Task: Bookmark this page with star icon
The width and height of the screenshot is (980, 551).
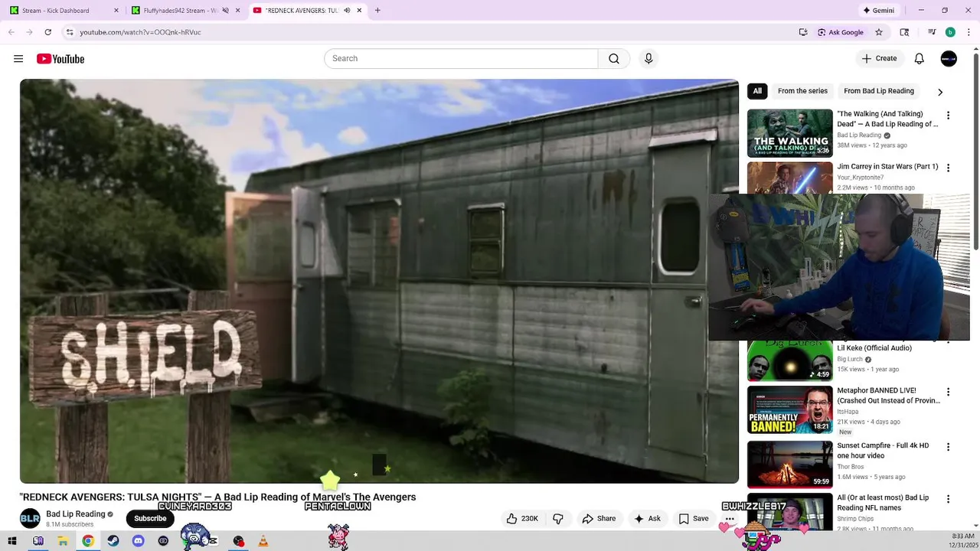Action: (x=879, y=32)
